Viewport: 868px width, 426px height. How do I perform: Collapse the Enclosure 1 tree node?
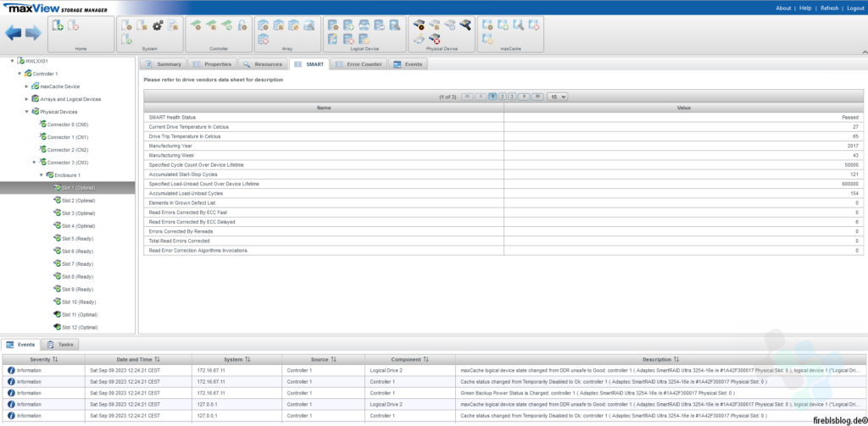[42, 175]
